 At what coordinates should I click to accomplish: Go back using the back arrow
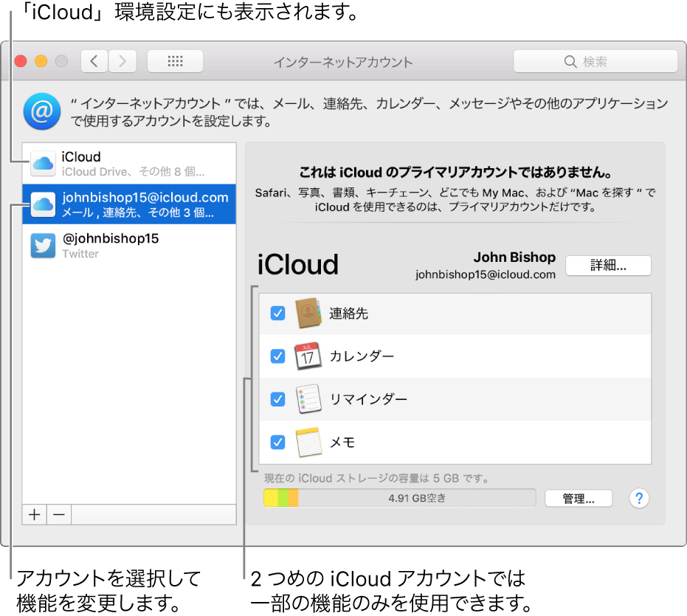point(94,61)
